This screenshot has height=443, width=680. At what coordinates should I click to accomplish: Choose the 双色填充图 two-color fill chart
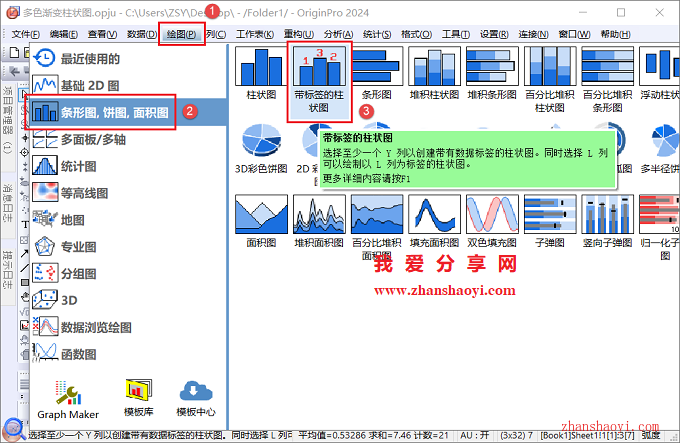click(x=492, y=221)
